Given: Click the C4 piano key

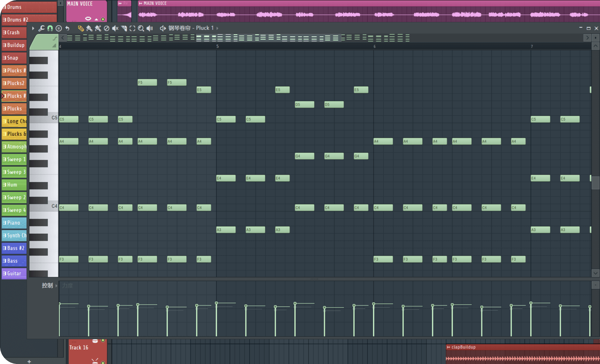Looking at the screenshot, I should pos(44,207).
